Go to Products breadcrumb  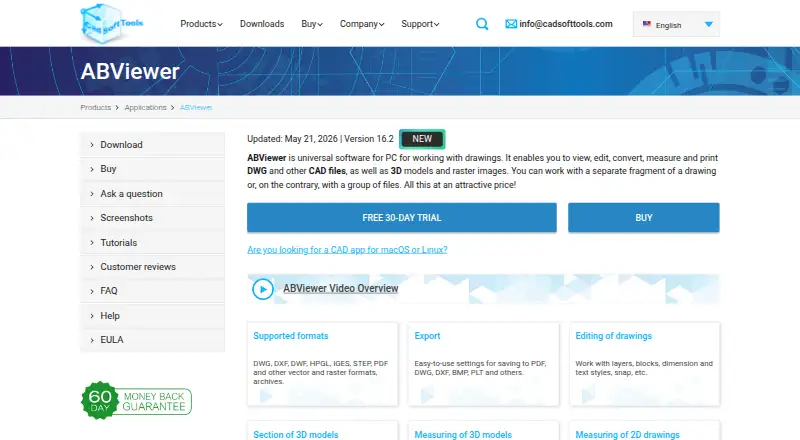(95, 108)
